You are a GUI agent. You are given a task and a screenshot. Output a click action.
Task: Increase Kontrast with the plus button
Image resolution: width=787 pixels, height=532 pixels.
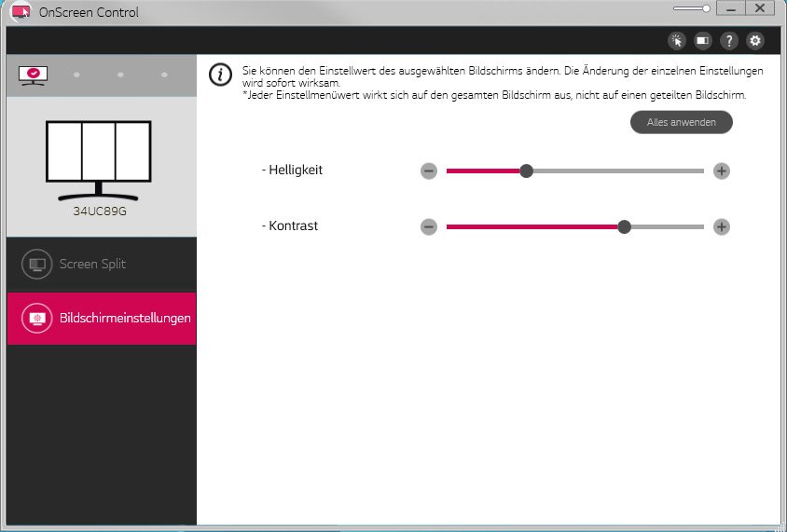tap(721, 226)
